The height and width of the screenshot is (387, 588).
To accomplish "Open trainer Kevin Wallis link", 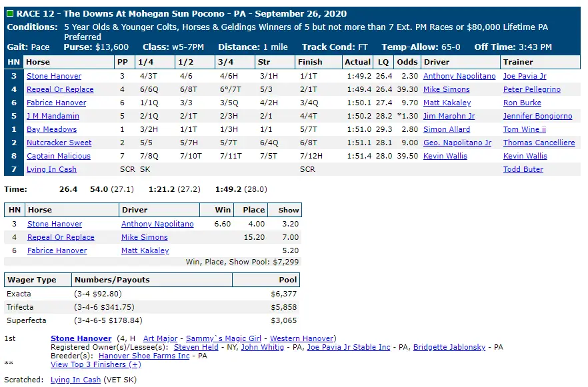I will (525, 157).
